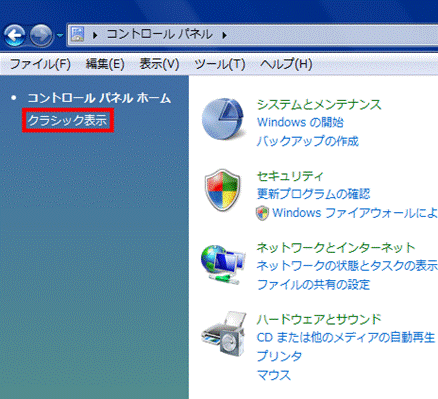This screenshot has width=438, height=399.
Task: Open セキュリティ category heading
Action: click(x=290, y=176)
